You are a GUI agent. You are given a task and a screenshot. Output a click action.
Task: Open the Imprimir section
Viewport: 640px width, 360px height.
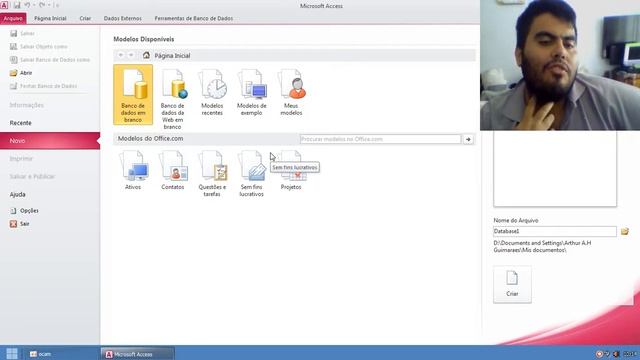coord(21,158)
